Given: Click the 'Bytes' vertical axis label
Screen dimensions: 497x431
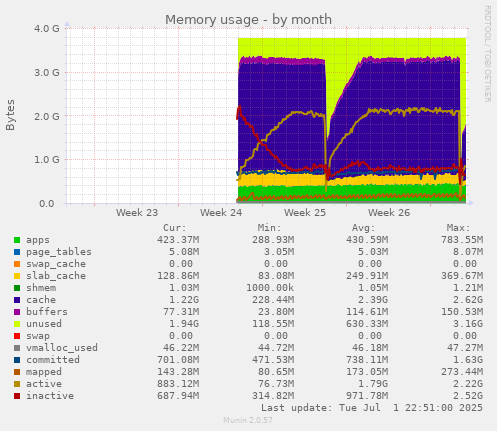Looking at the screenshot, I should pyautogui.click(x=10, y=115).
